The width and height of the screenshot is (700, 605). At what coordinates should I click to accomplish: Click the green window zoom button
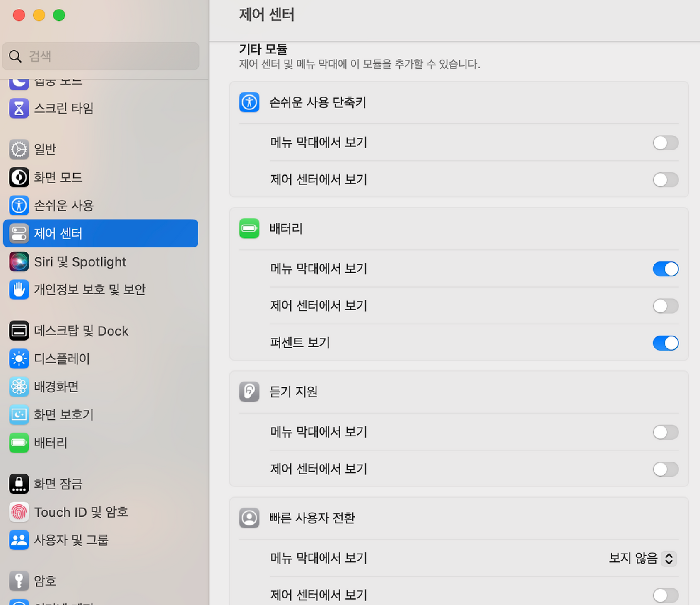click(59, 15)
